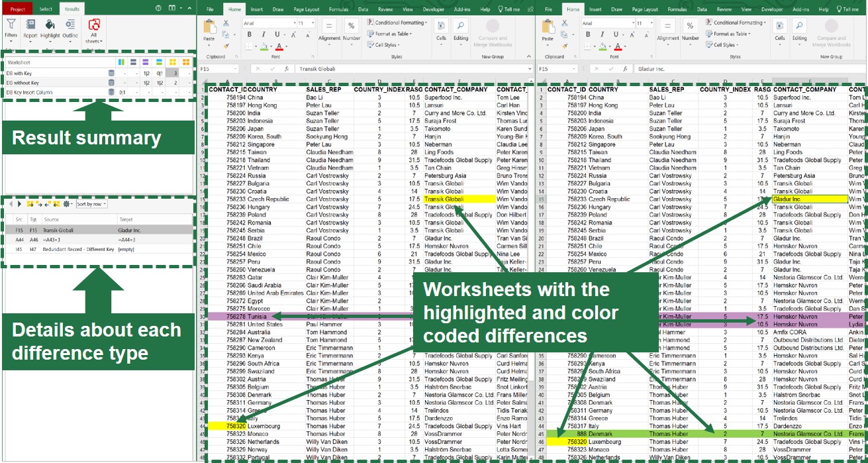Open the Filters tool in Results
Screen dimensions: 868x463
[x=11, y=29]
